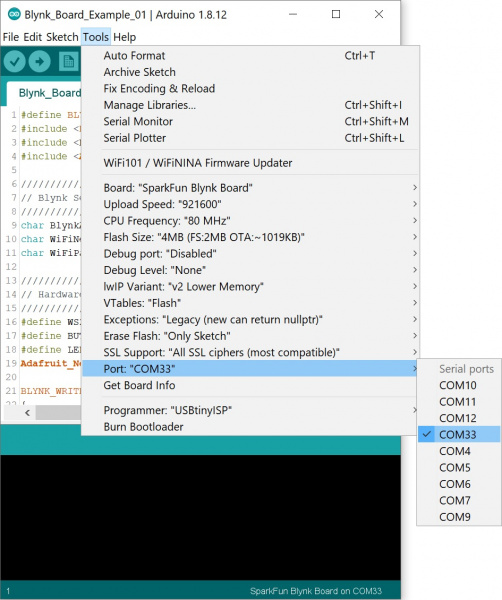The width and height of the screenshot is (502, 600).
Task: Click the Port: "COM33" menu entry
Action: tap(251, 369)
